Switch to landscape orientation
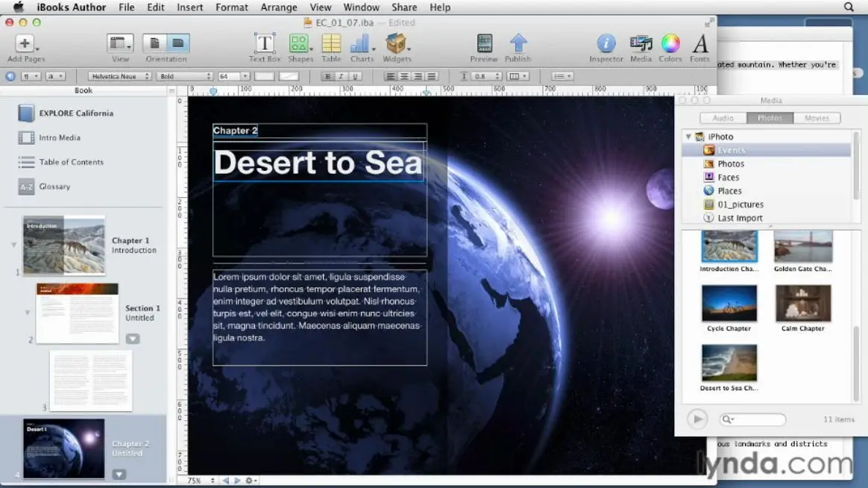 coord(177,43)
